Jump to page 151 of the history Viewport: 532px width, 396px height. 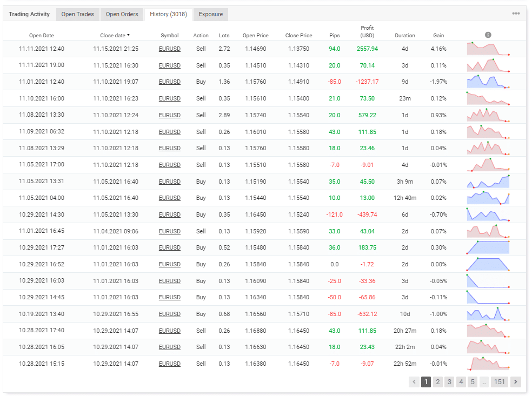(x=499, y=381)
